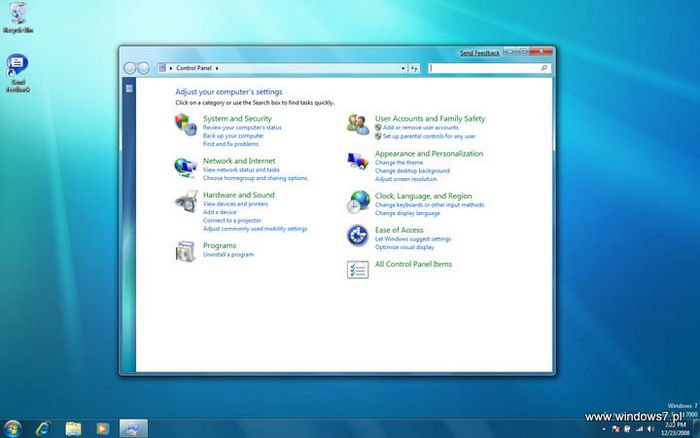Open the Network and Internet heading
The height and width of the screenshot is (438, 700).
239,161
